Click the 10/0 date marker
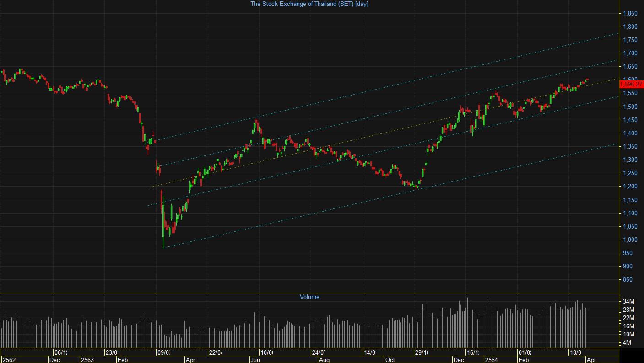644x363 pixels. tap(266, 352)
